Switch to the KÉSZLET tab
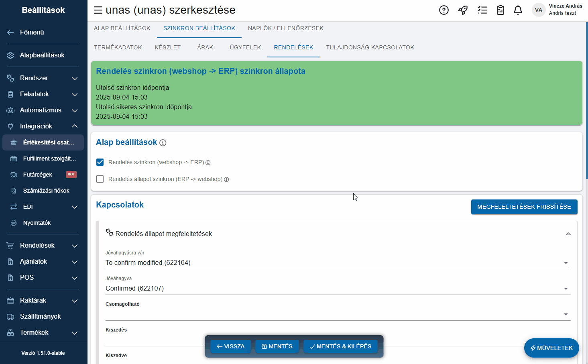The height and width of the screenshot is (364, 588). [167, 47]
